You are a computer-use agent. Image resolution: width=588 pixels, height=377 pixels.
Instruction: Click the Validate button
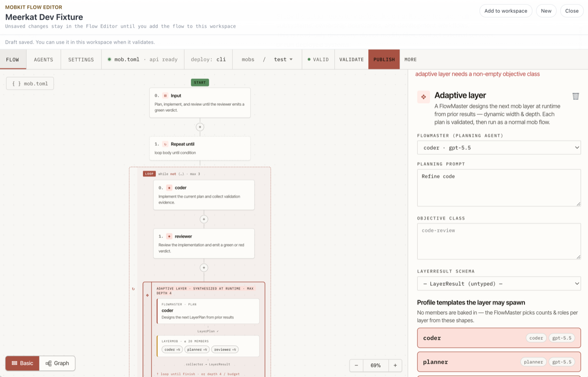pos(351,59)
